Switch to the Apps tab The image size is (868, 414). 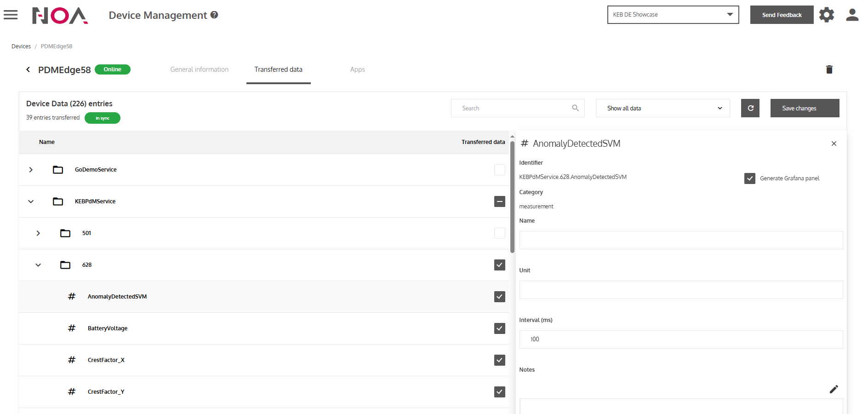[357, 69]
